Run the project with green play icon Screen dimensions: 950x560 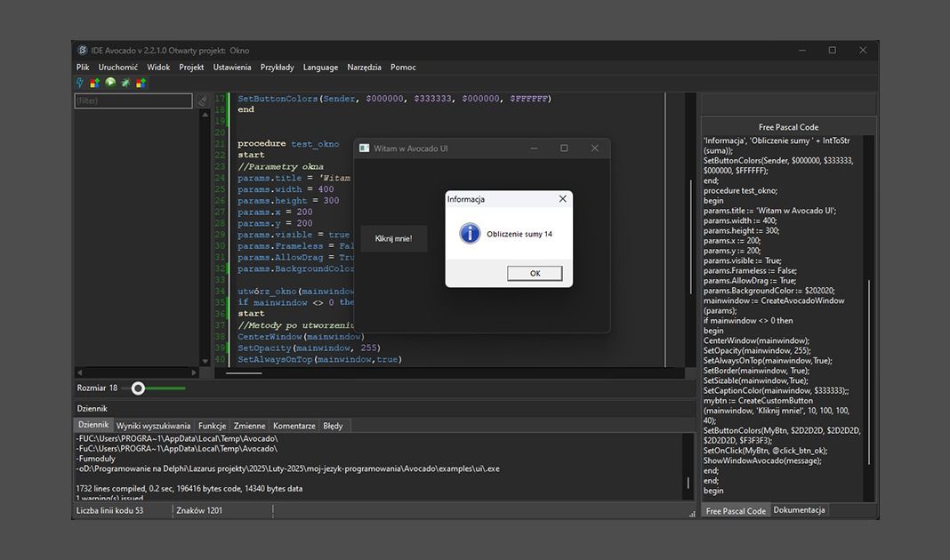pos(110,83)
